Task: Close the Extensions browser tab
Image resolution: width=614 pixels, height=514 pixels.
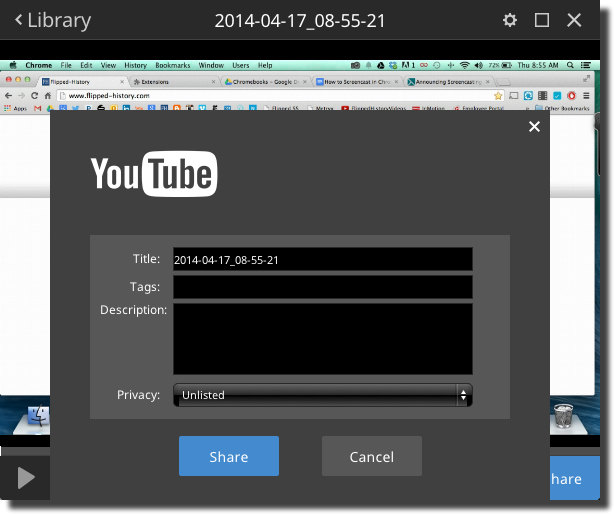Action: (x=213, y=82)
